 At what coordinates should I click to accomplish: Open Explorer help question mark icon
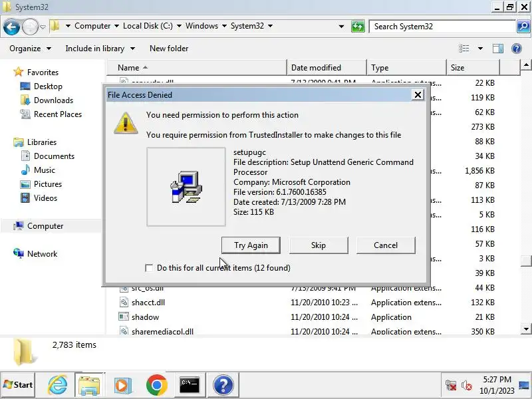(517, 49)
